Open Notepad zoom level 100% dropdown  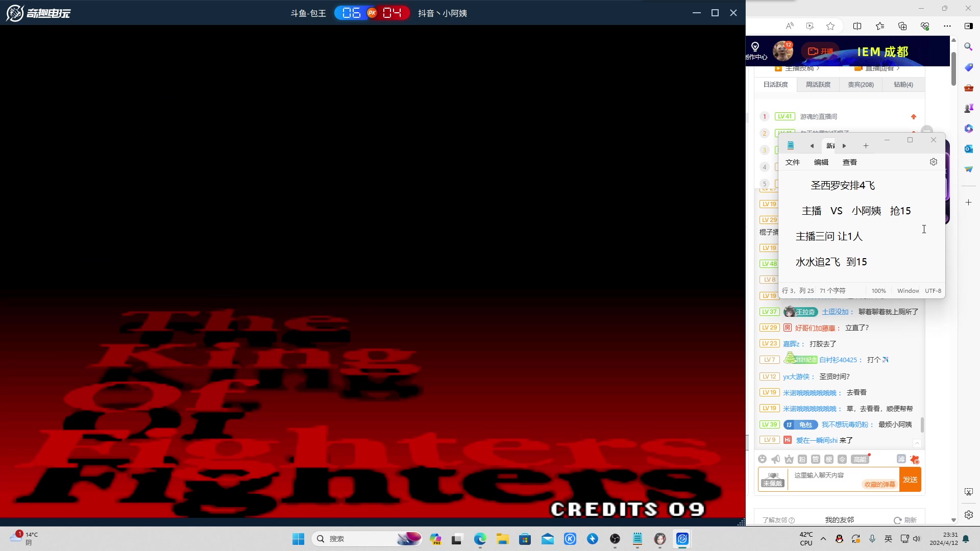point(878,291)
